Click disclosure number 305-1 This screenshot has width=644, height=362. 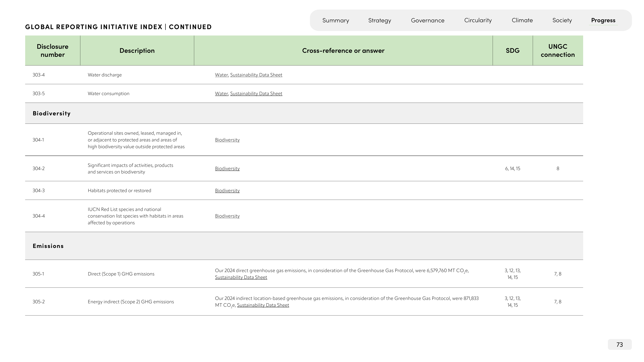coord(38,274)
